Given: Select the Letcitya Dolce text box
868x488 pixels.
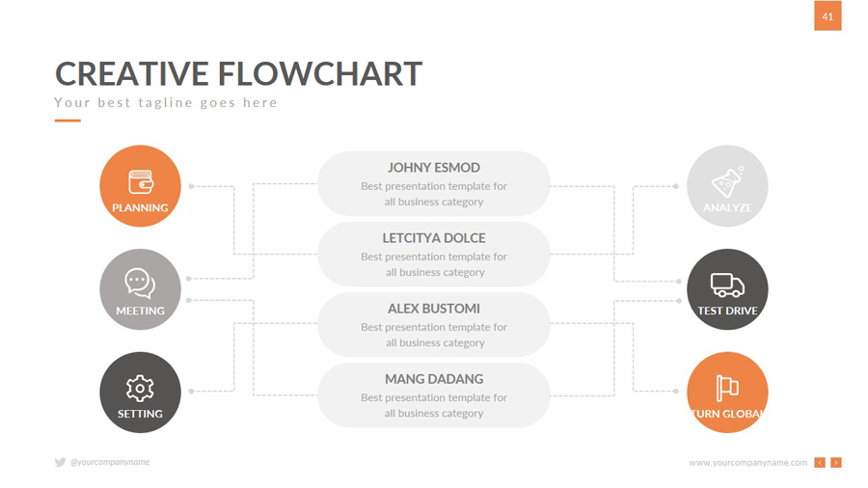Looking at the screenshot, I should pyautogui.click(x=434, y=254).
